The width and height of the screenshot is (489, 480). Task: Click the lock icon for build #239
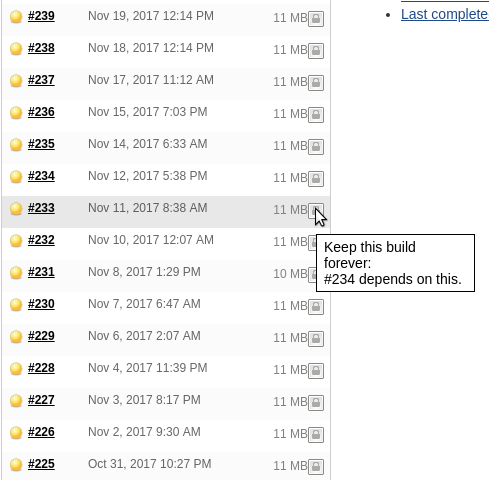316,19
